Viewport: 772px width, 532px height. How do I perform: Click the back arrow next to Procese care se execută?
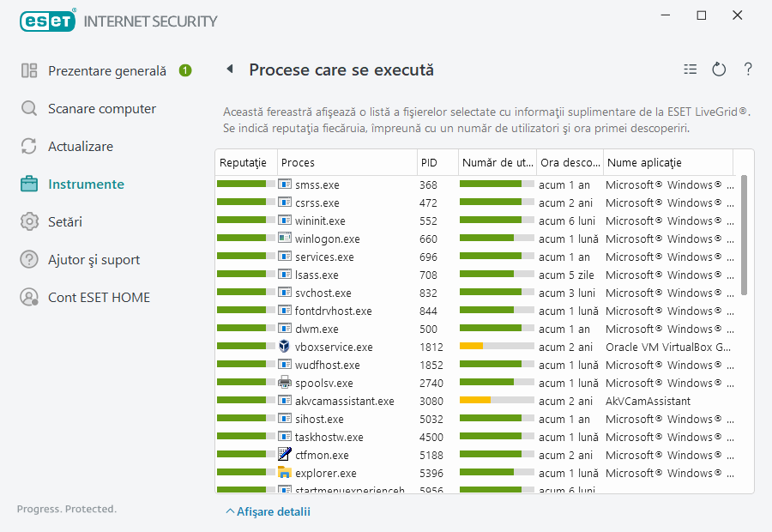pos(230,70)
